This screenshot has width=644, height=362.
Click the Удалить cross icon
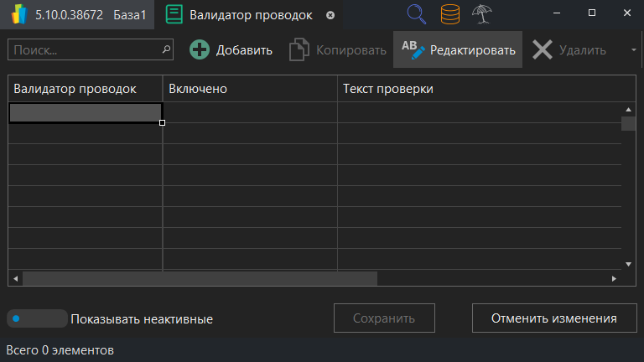[x=543, y=49]
